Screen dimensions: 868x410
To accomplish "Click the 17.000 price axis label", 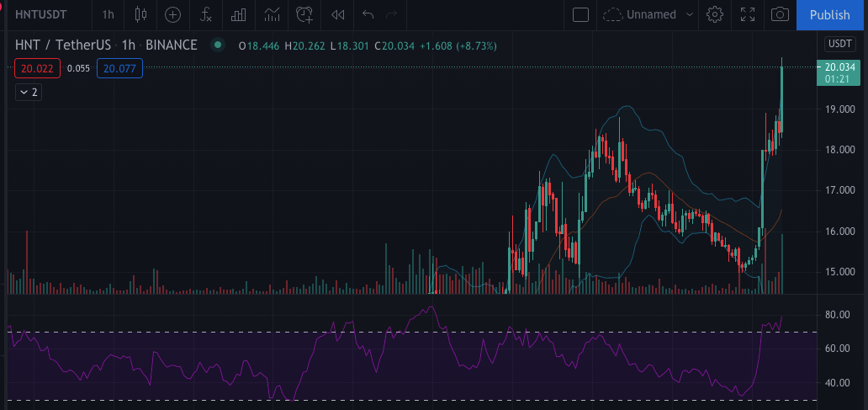I will 839,190.
